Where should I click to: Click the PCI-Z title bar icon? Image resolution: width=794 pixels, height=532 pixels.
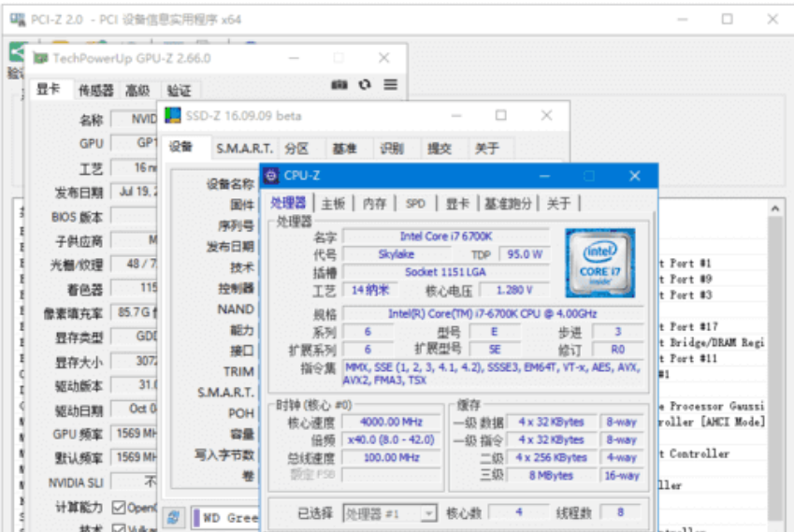tap(17, 20)
